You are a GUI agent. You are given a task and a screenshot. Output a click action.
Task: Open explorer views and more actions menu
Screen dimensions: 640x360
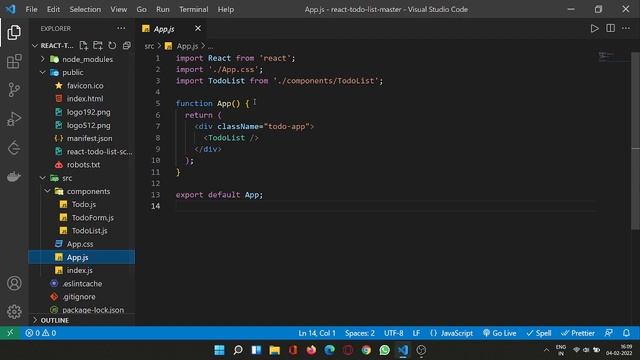click(121, 28)
